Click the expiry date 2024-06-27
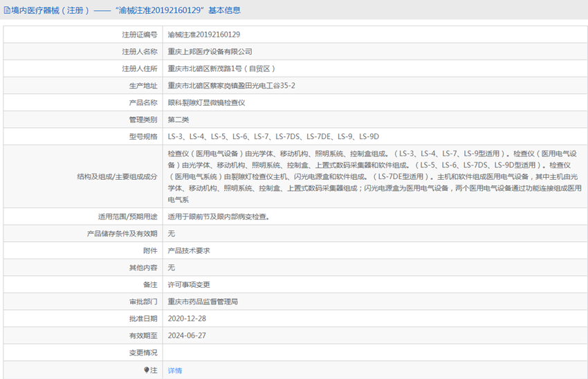 pyautogui.click(x=187, y=335)
